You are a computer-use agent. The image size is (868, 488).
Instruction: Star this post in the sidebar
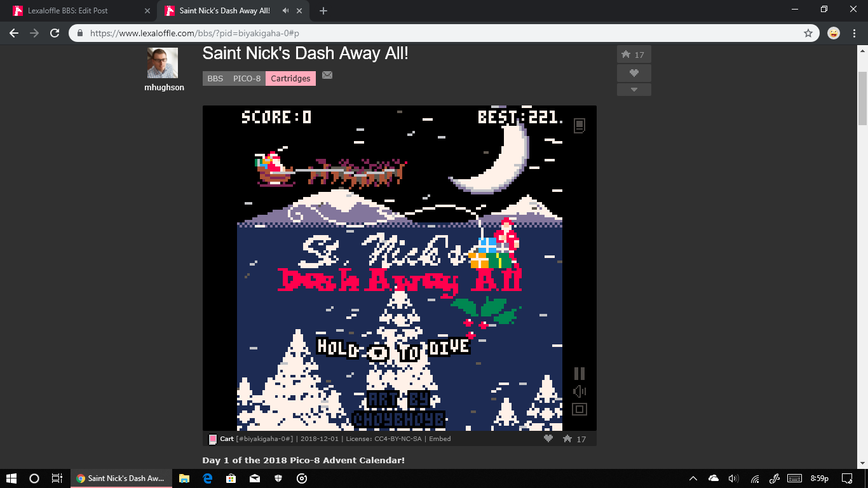point(634,55)
